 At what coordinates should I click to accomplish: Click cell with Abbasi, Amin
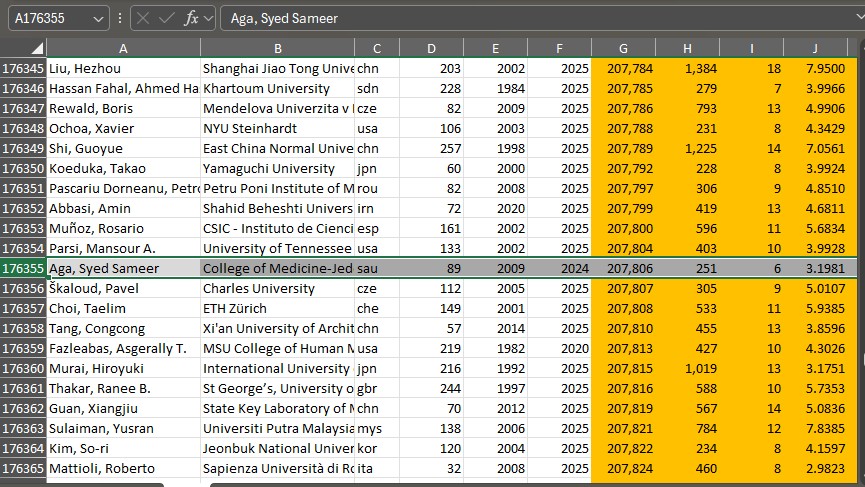(x=124, y=208)
